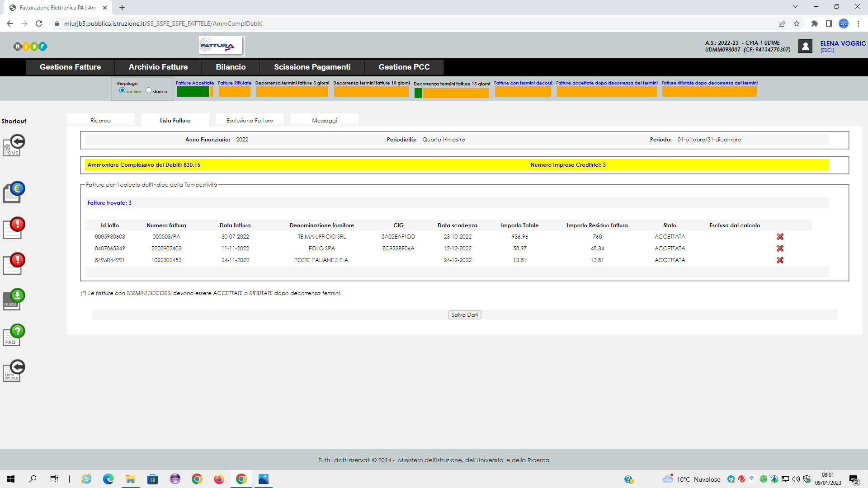
Task: Select the 'storico' Riepilogo radio button
Action: coord(148,90)
